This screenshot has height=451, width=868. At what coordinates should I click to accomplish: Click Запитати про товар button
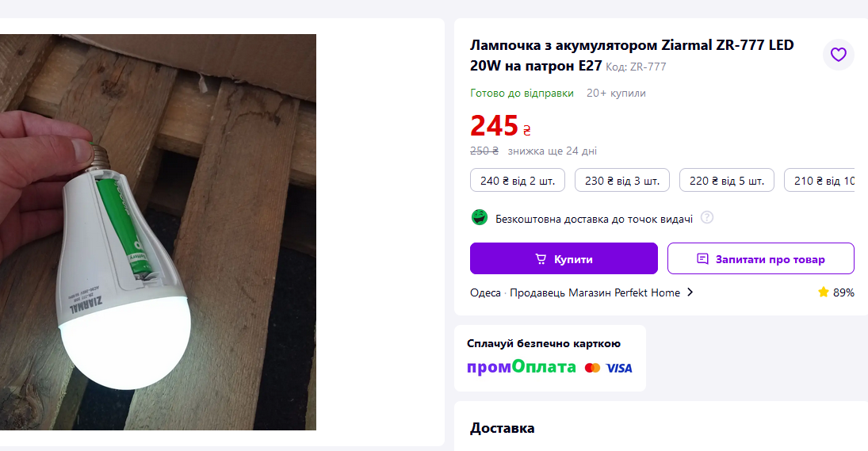[x=761, y=258]
